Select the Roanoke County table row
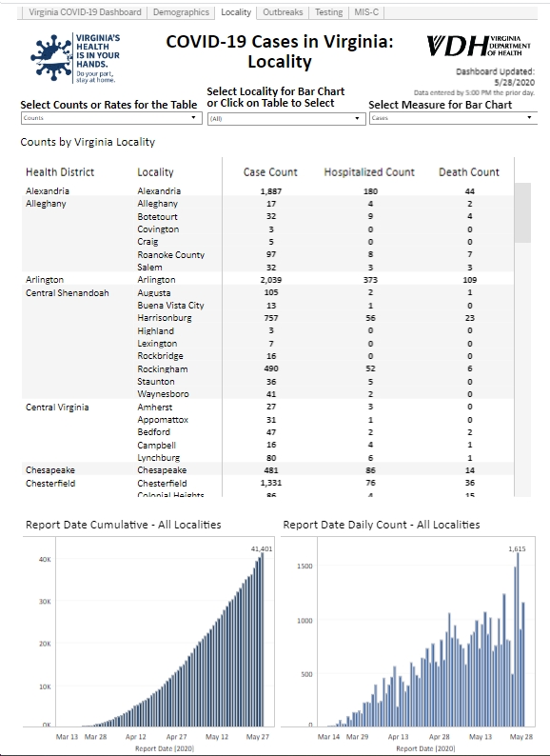The image size is (550, 756). click(x=267, y=254)
